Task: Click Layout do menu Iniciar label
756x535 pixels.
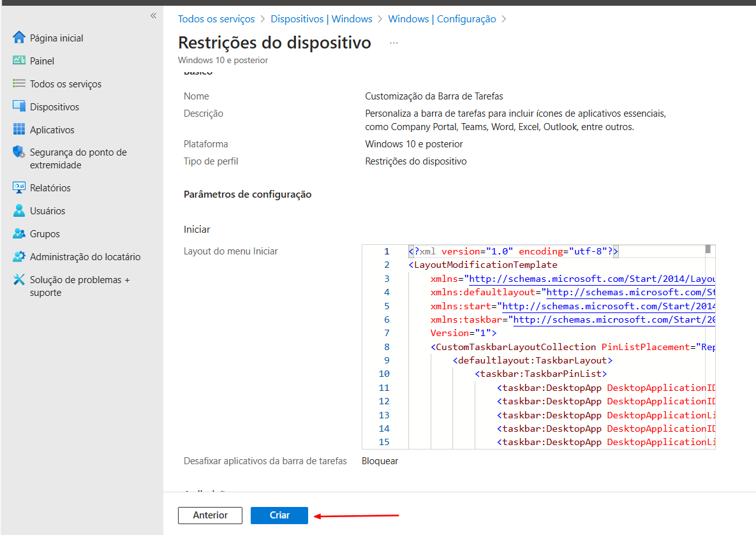Action: click(x=230, y=251)
